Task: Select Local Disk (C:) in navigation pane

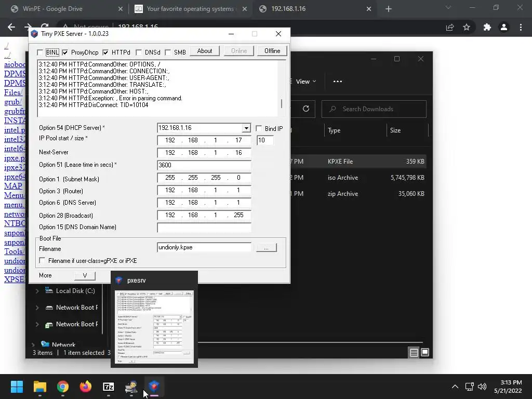Action: click(x=75, y=291)
